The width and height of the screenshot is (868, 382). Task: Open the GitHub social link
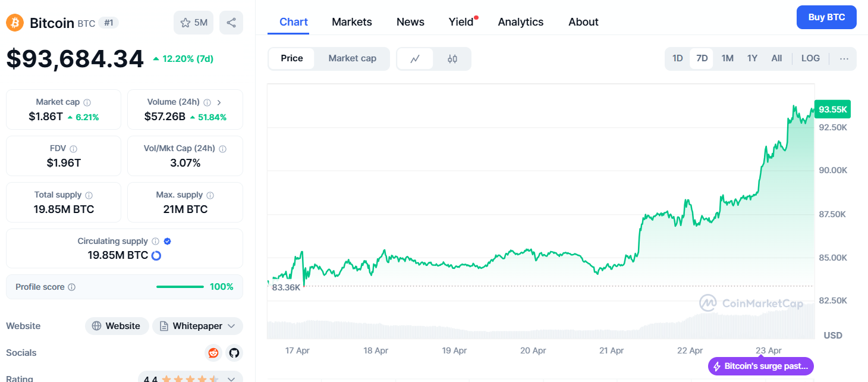(234, 353)
